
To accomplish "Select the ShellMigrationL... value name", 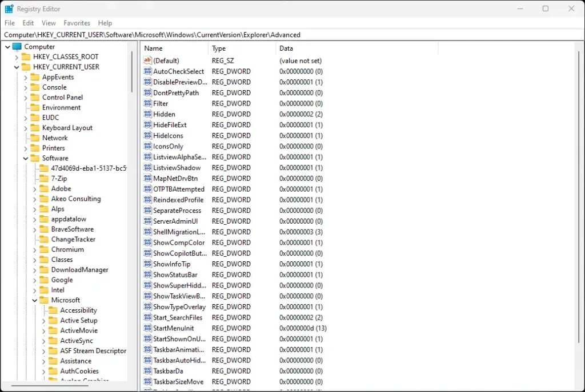I will (x=179, y=232).
